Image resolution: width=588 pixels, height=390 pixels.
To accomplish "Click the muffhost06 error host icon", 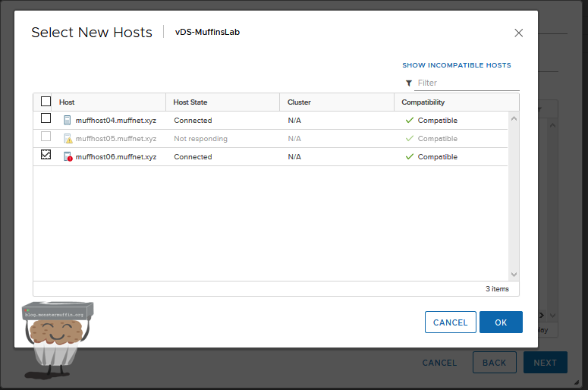I will pos(68,157).
